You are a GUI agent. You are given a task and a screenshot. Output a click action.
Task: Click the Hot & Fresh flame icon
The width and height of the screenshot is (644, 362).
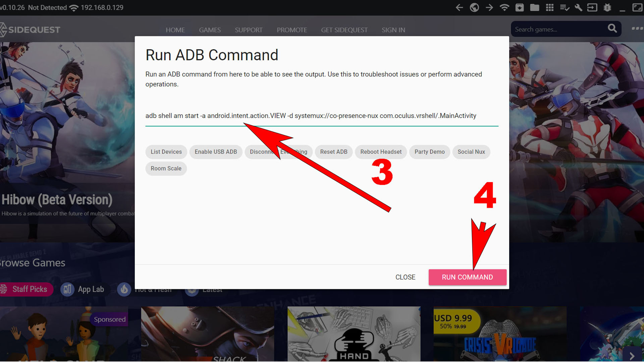click(124, 289)
